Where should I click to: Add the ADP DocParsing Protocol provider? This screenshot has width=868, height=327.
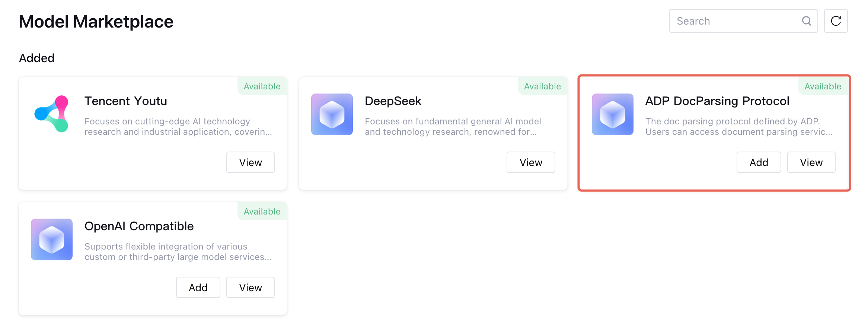pos(759,162)
